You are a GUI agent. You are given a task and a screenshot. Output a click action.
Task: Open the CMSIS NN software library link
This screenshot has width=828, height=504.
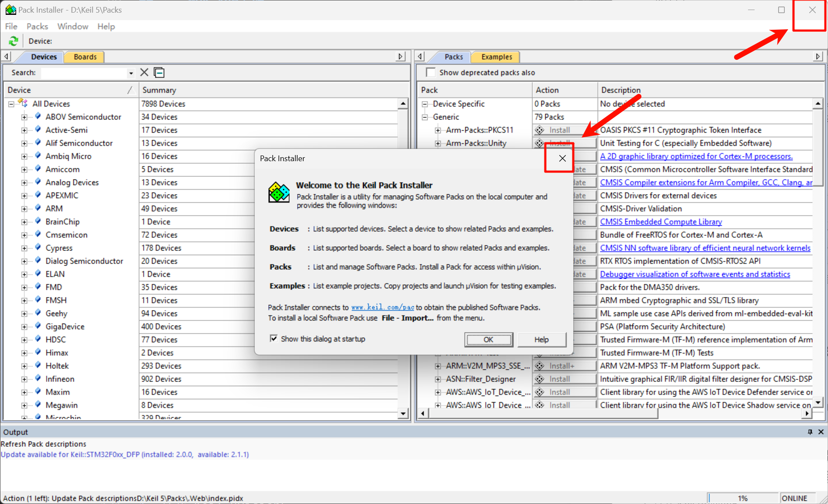point(705,248)
